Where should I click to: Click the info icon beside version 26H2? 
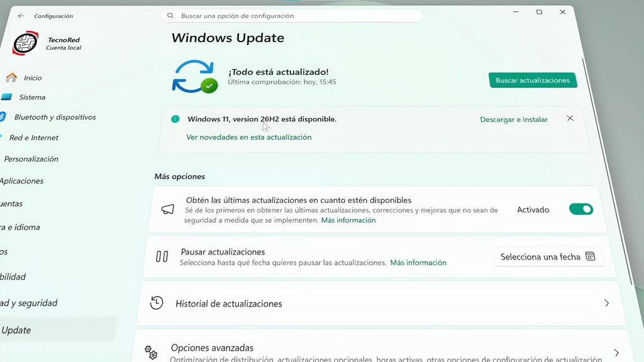click(175, 119)
